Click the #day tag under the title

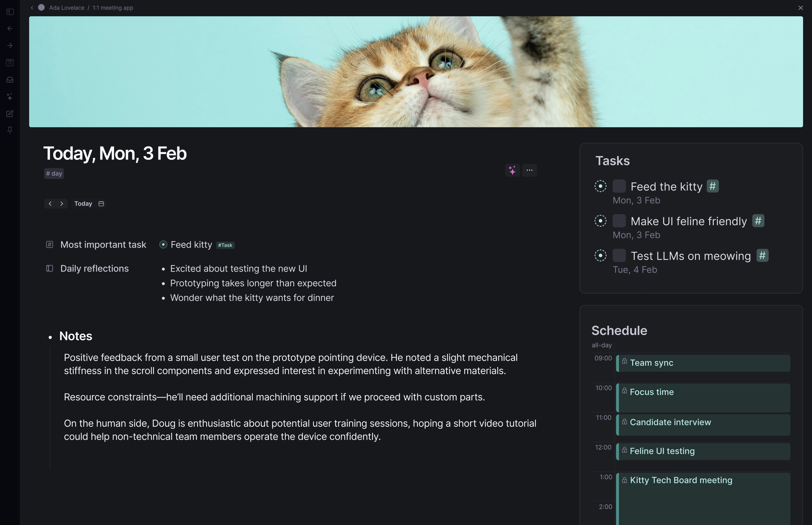point(54,173)
